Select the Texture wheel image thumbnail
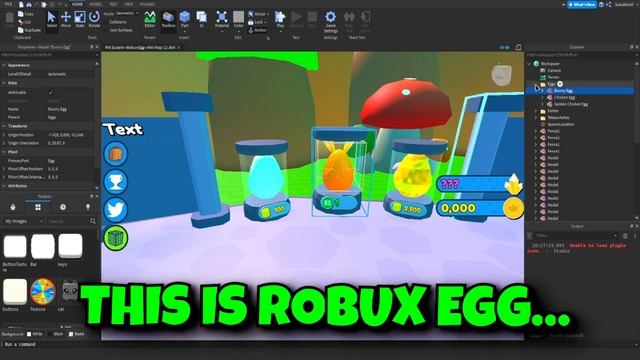640x360 pixels. click(42, 291)
